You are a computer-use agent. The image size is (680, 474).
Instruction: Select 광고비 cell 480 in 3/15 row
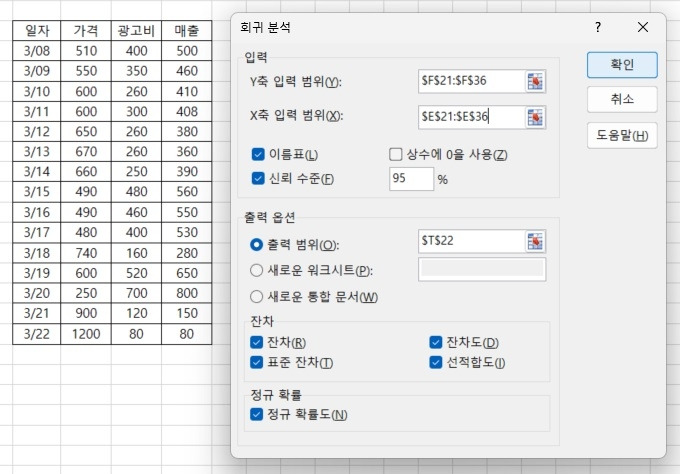click(136, 191)
